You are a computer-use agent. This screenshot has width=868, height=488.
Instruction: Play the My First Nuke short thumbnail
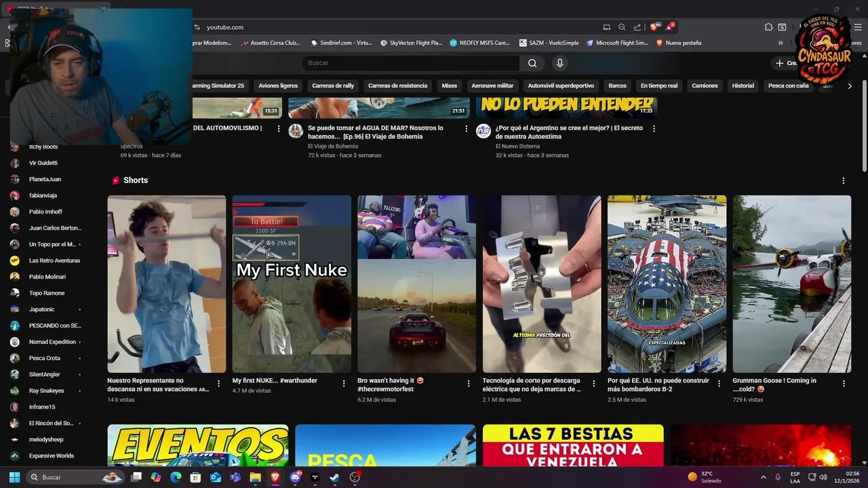292,284
